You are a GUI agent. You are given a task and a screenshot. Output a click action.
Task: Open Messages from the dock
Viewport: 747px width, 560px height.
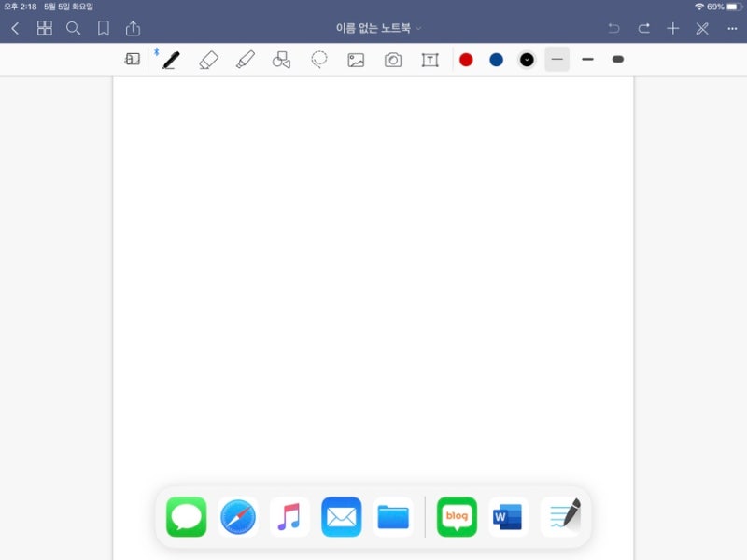point(186,517)
